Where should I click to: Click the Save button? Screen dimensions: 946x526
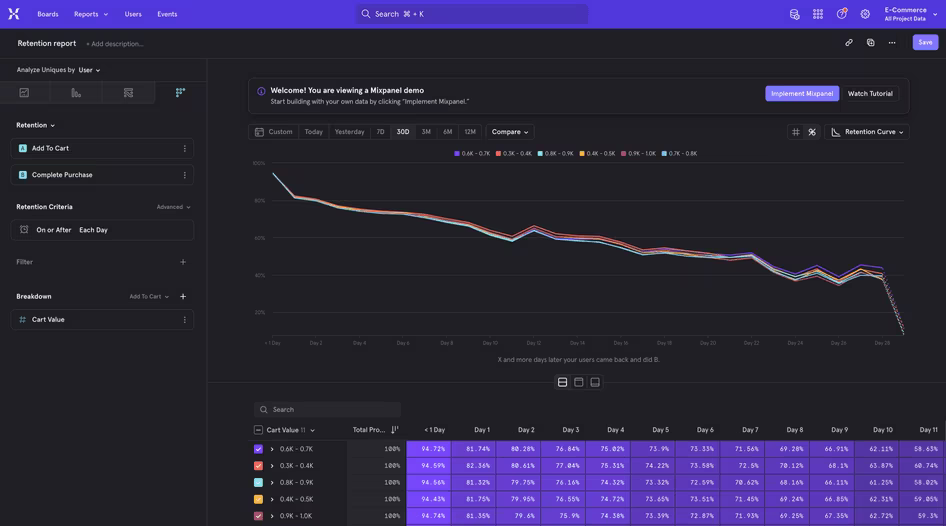pos(925,42)
